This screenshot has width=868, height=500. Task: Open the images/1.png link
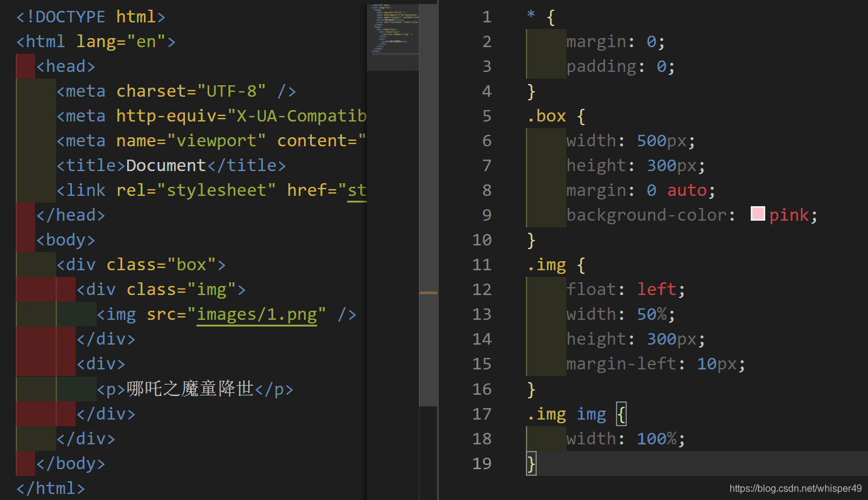256,314
